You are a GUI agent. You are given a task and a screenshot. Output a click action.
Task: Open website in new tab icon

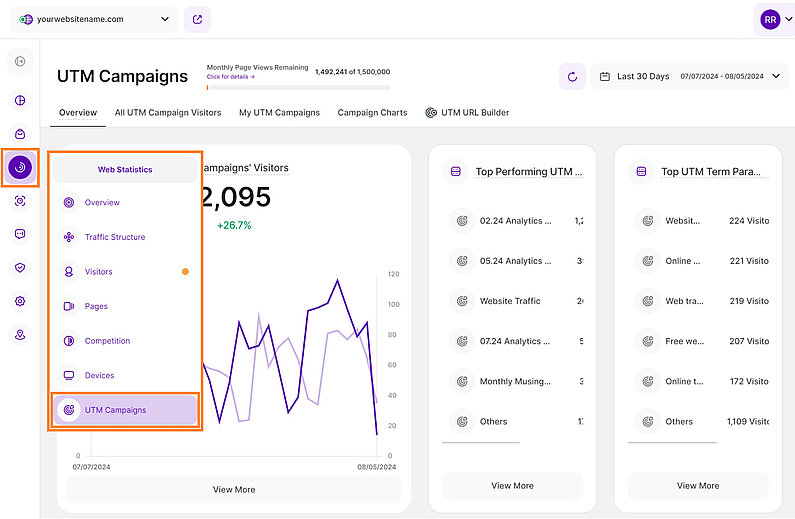pyautogui.click(x=197, y=19)
